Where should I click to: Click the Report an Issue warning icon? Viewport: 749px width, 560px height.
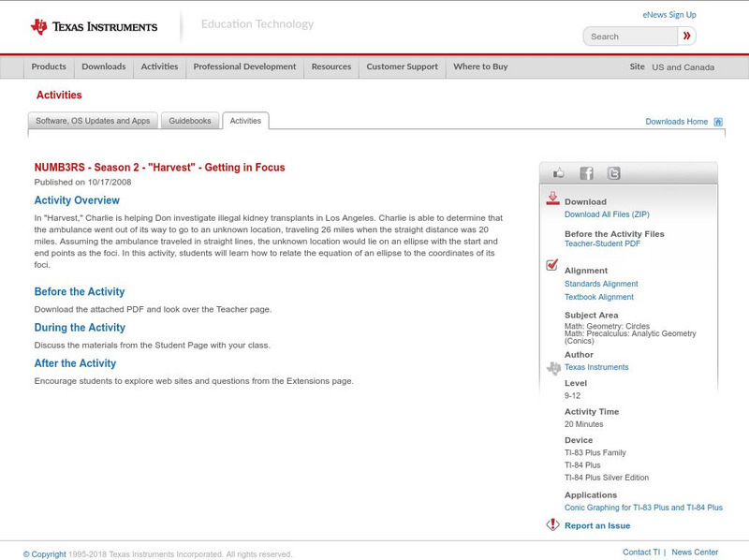pyautogui.click(x=552, y=525)
